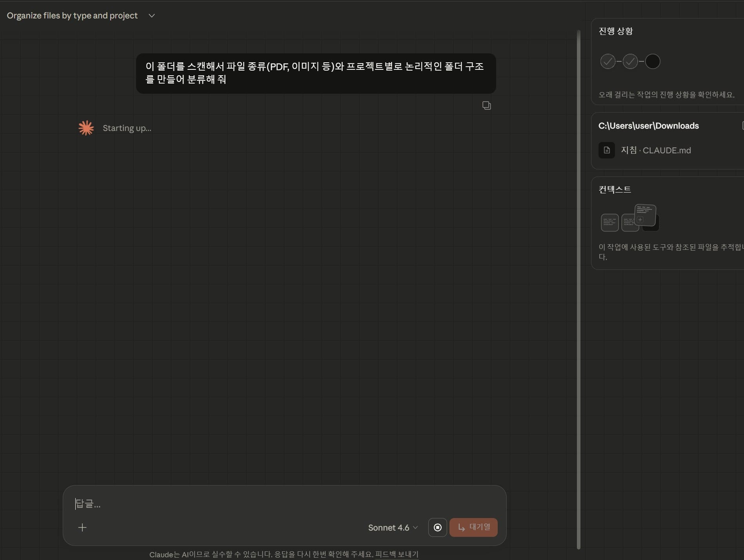This screenshot has width=744, height=560.
Task: Collapse the 진행 상황 progress panel header
Action: [615, 31]
